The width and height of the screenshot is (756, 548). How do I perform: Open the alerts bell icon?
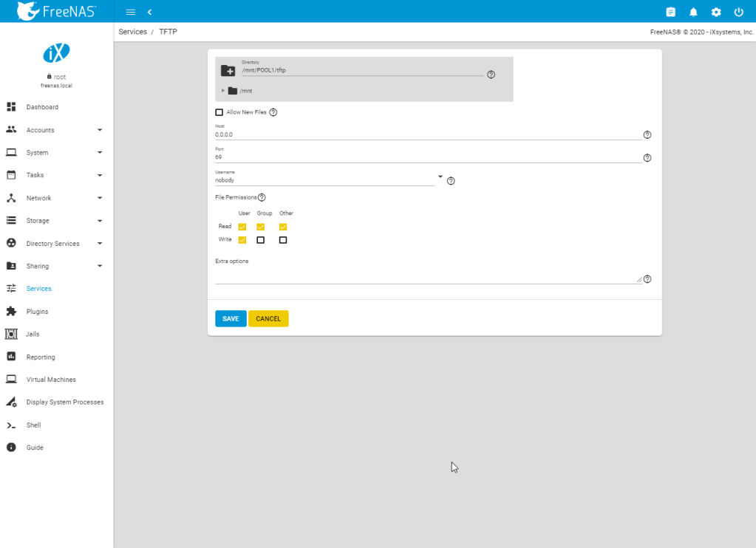click(x=693, y=12)
